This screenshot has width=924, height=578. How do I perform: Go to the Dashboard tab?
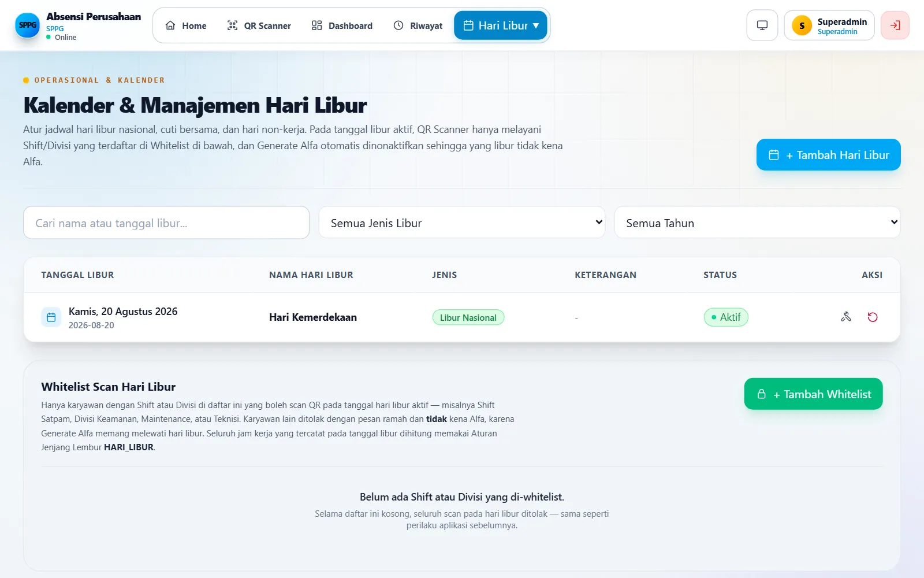click(342, 25)
